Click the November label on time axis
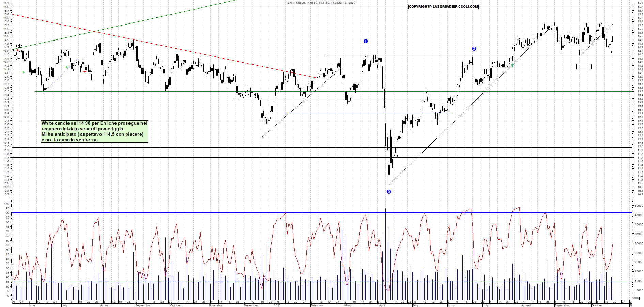This screenshot has width=644, height=307. (x=215, y=305)
